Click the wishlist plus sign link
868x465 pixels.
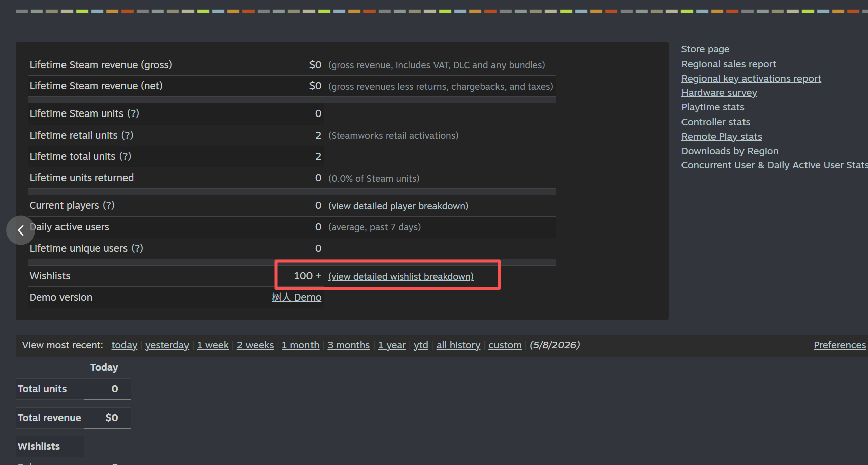click(318, 276)
